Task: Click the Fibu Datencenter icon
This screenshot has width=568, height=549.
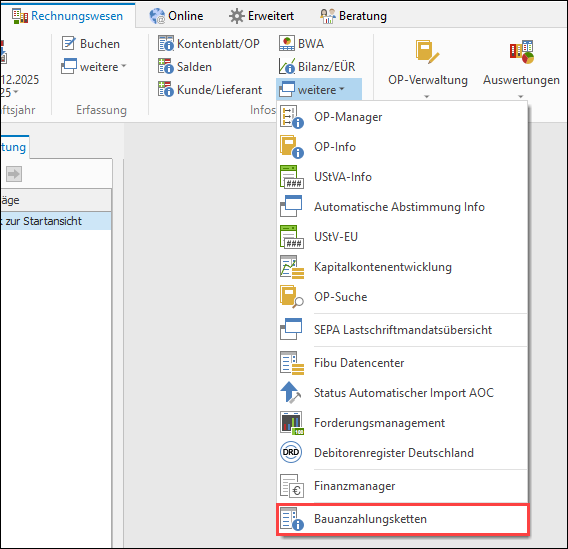Action: click(292, 363)
